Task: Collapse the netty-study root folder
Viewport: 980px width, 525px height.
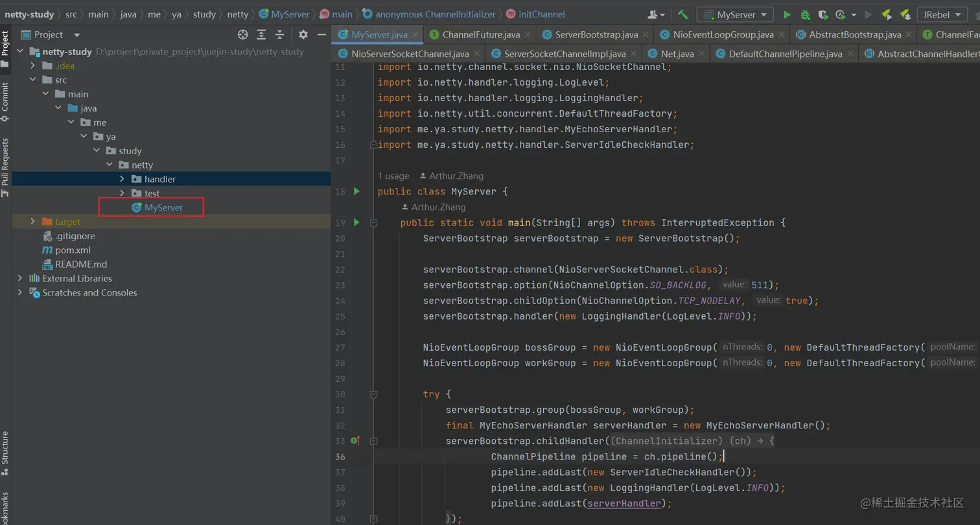Action: tap(20, 51)
